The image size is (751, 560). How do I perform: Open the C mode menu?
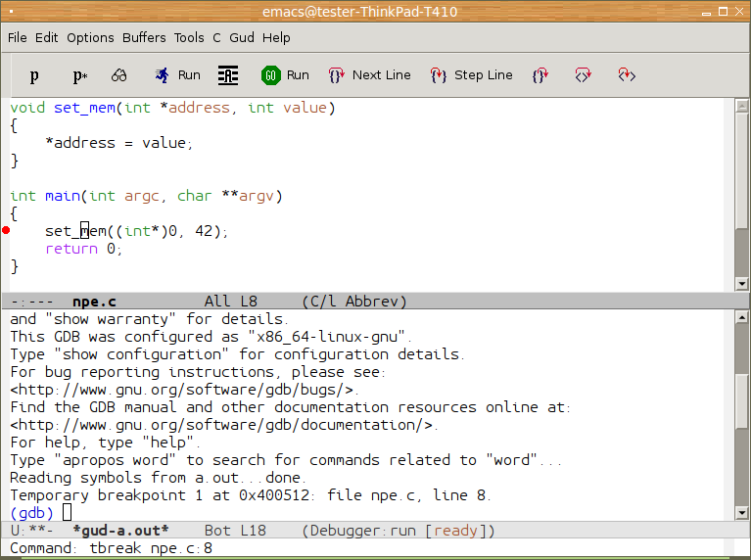[x=217, y=37]
